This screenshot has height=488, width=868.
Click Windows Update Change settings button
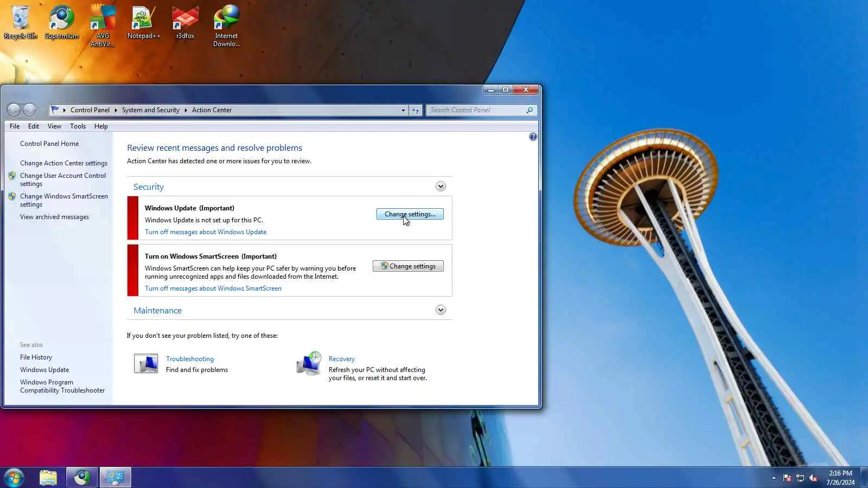click(x=410, y=214)
